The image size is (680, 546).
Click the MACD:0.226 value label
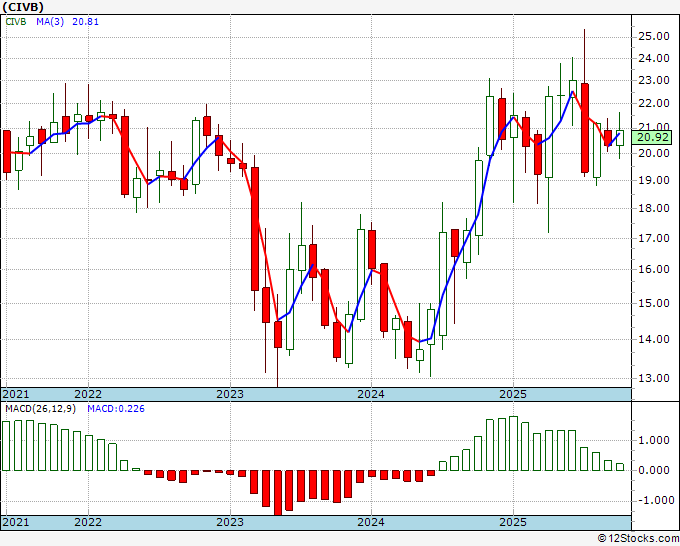point(116,409)
